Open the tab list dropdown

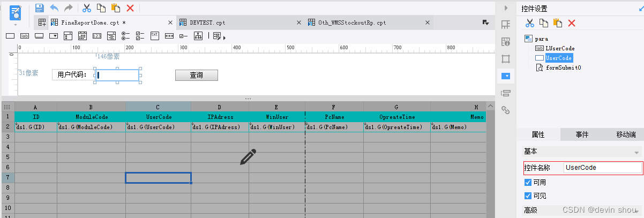[x=486, y=22]
